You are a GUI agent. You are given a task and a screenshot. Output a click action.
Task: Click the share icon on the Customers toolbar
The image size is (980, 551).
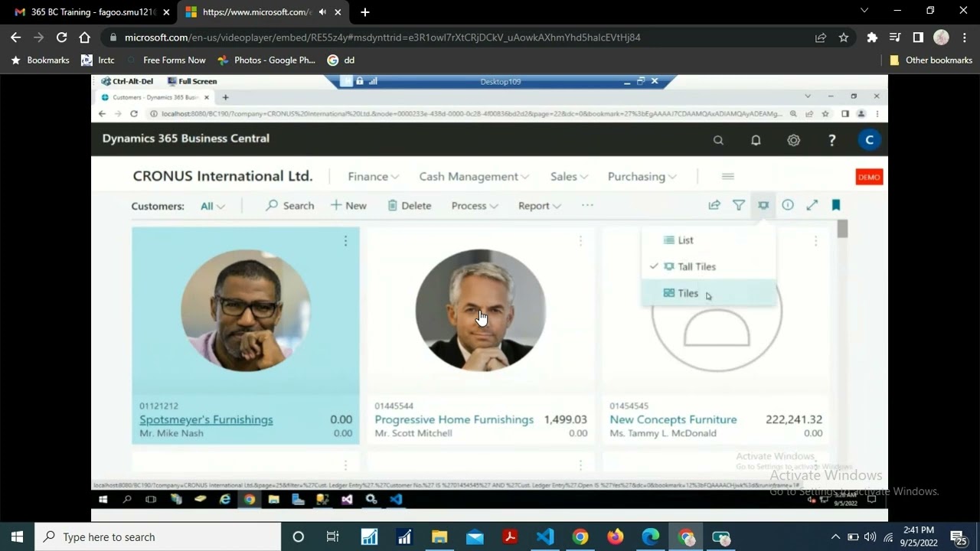point(714,205)
